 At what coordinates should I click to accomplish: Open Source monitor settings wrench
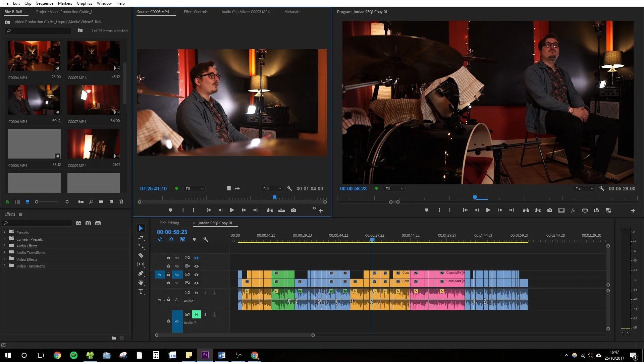tap(289, 189)
